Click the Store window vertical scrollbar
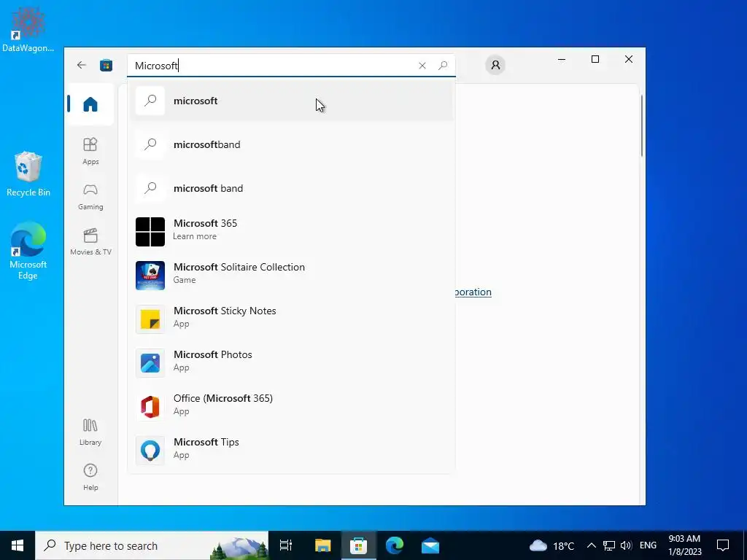This screenshot has height=560, width=747. 642,125
